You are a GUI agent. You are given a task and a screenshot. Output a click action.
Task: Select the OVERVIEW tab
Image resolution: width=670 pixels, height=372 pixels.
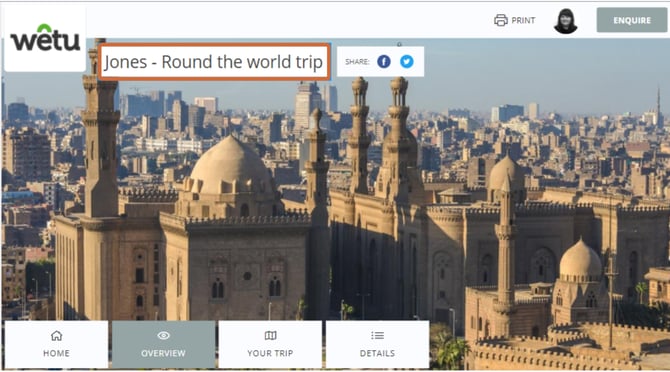pos(163,344)
